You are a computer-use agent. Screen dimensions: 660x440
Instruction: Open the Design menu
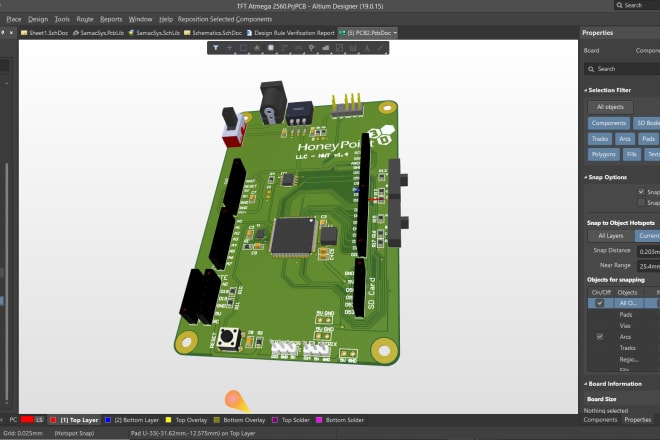click(x=38, y=19)
